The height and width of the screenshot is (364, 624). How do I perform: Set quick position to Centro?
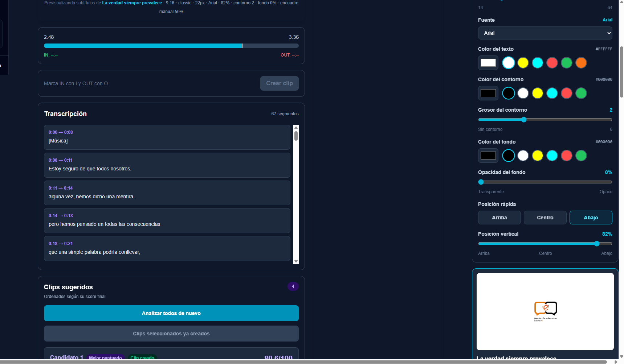click(545, 218)
